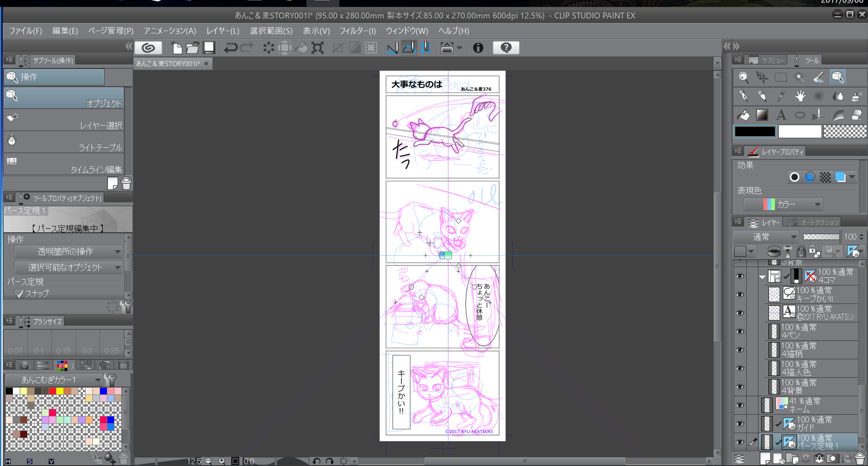Viewport: 868px width, 466px height.
Task: Open the clear-outside-selection toolbar dropdown arrow
Action: [x=459, y=48]
